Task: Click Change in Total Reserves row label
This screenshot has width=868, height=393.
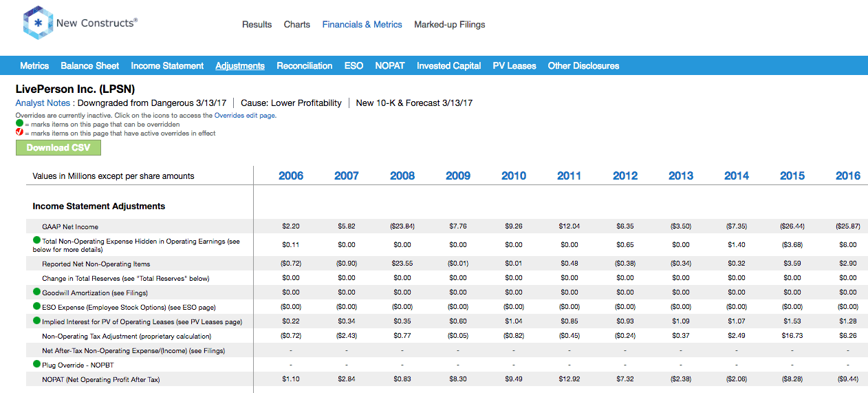Action: 126,279
